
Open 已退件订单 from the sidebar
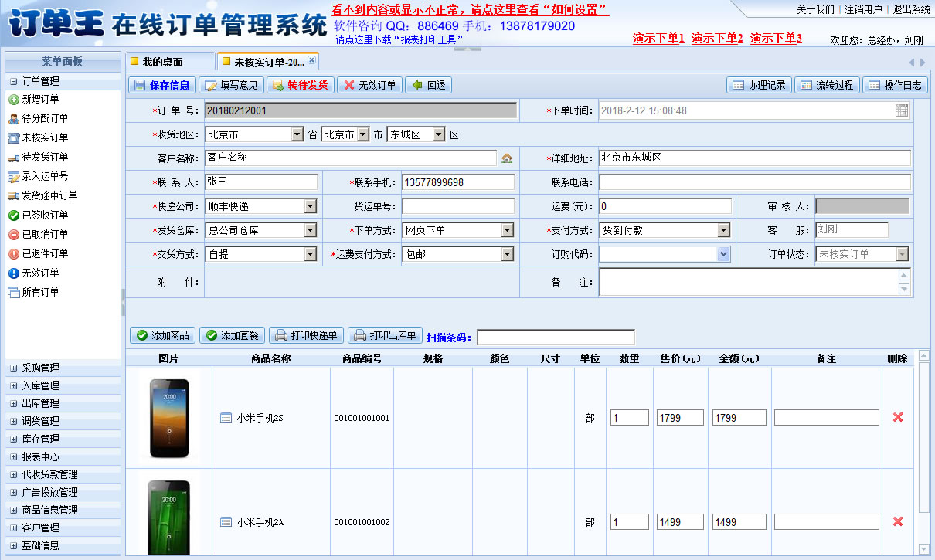(44, 254)
